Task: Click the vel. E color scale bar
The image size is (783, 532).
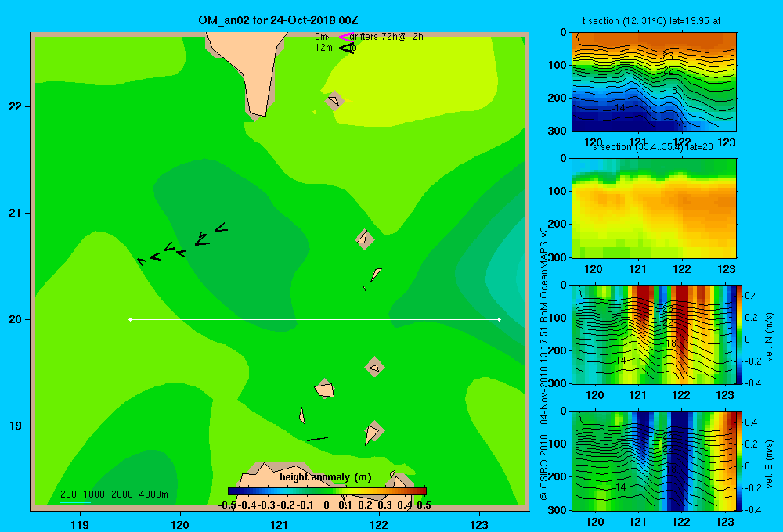Action: click(x=740, y=461)
